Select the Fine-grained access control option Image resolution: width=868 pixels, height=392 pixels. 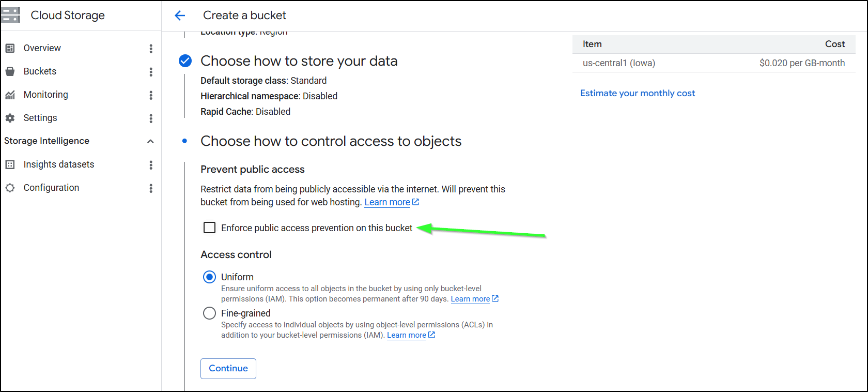[x=209, y=313]
